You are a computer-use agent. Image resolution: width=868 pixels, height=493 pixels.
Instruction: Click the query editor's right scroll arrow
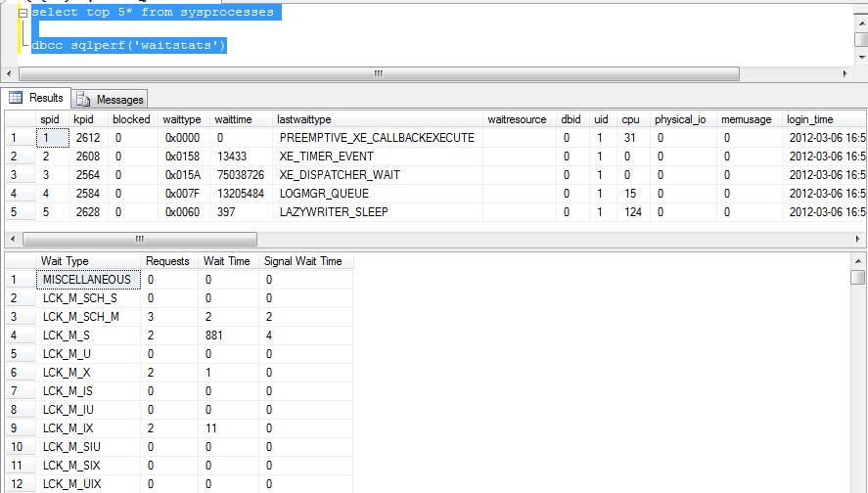click(x=845, y=73)
